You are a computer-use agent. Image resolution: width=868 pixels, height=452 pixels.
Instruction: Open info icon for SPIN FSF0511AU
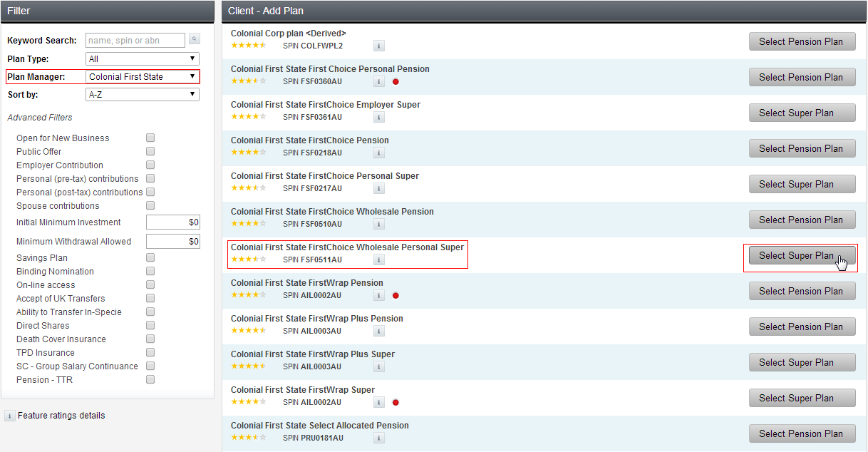pos(379,260)
